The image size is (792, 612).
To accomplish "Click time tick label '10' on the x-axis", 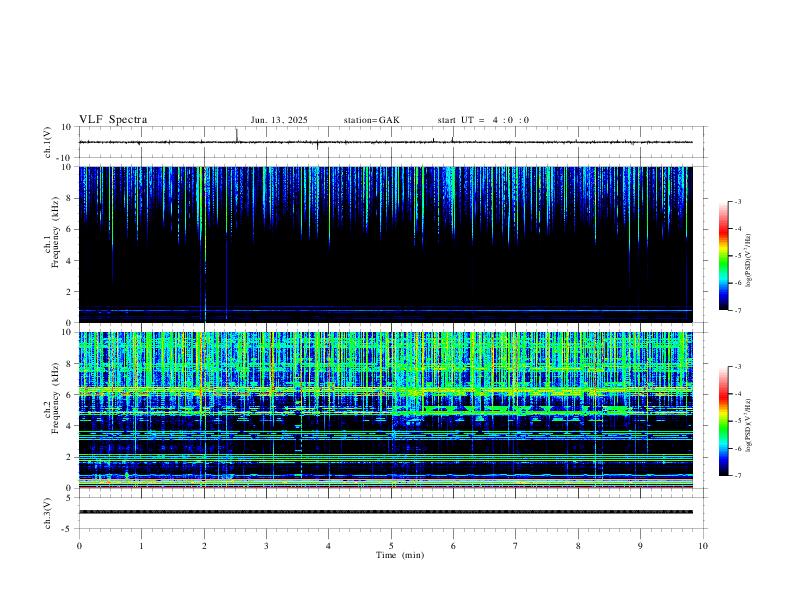I will coord(703,546).
